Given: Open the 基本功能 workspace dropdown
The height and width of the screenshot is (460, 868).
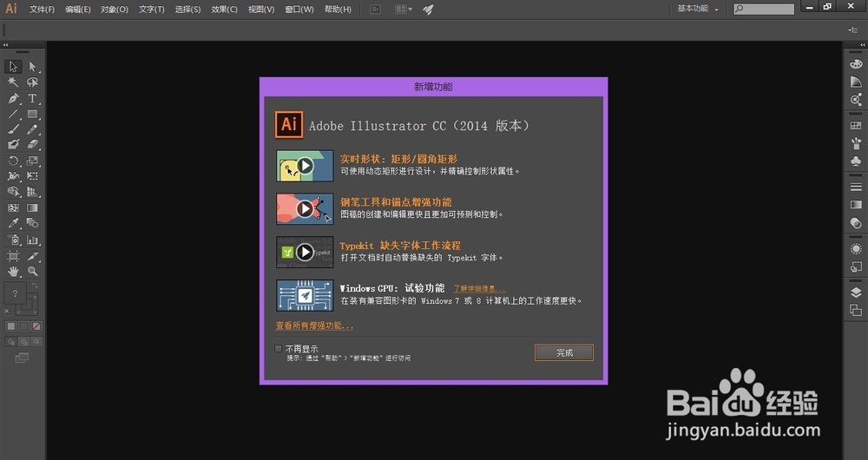Looking at the screenshot, I should 698,9.
